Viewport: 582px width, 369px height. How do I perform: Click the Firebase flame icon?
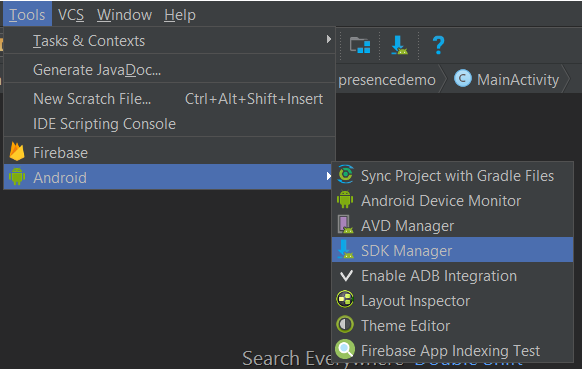[x=17, y=151]
